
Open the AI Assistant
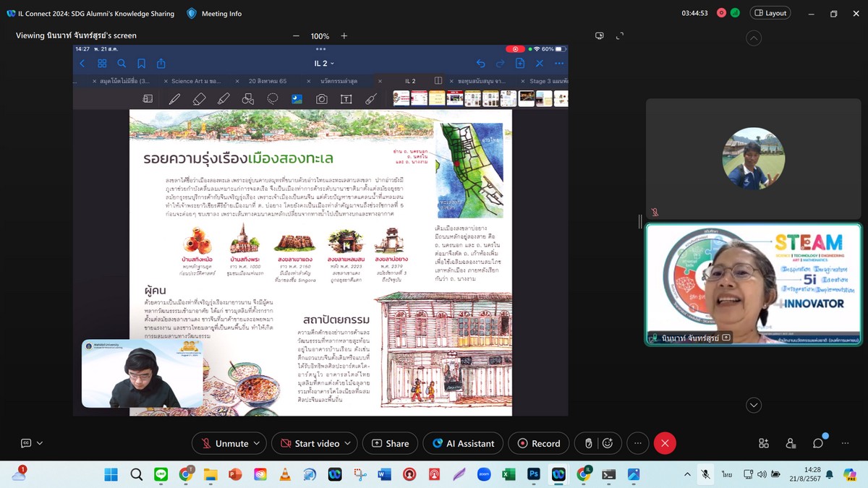pyautogui.click(x=463, y=443)
